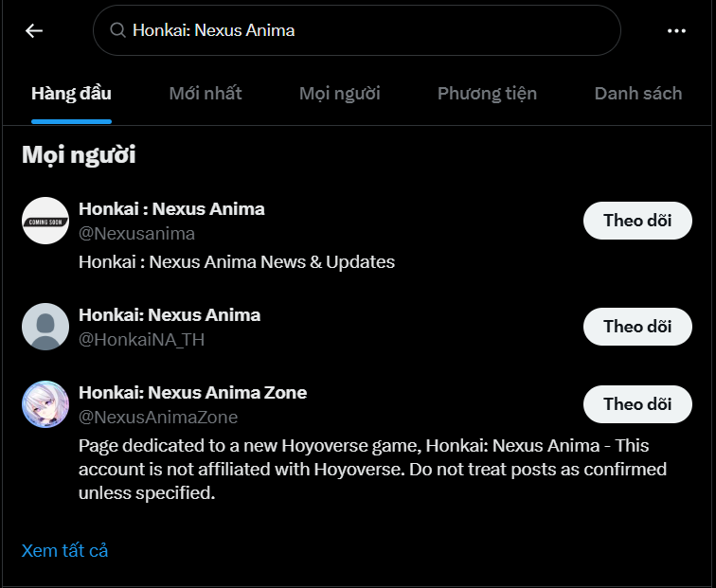The height and width of the screenshot is (588, 716).
Task: Open the Mọi người tab
Action: pyautogui.click(x=340, y=93)
